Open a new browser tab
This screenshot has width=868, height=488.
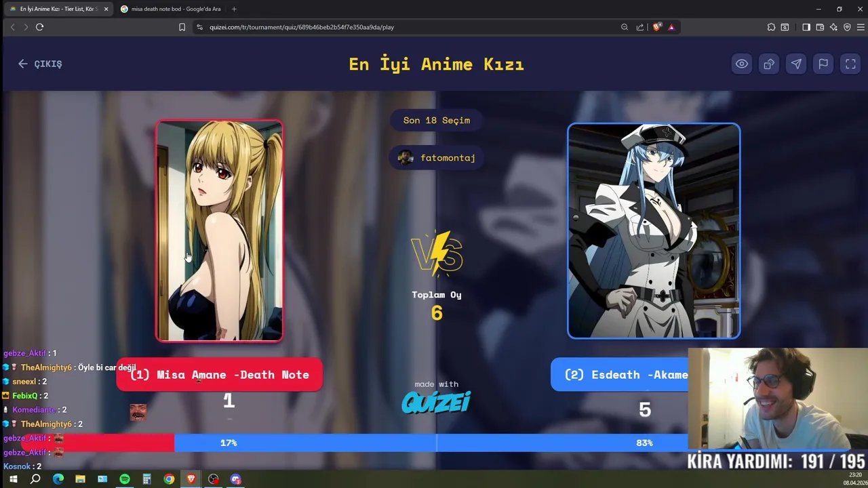[234, 9]
